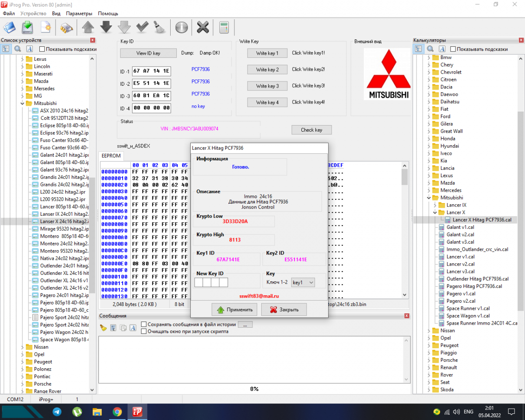Click the blue open file toolbar icon
Image resolution: width=525 pixels, height=420 pixels.
click(10, 27)
